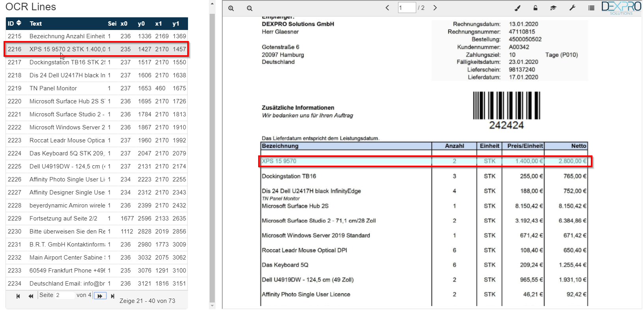Select OCR row 2226 Affinity Photo Single User

[x=97, y=179]
